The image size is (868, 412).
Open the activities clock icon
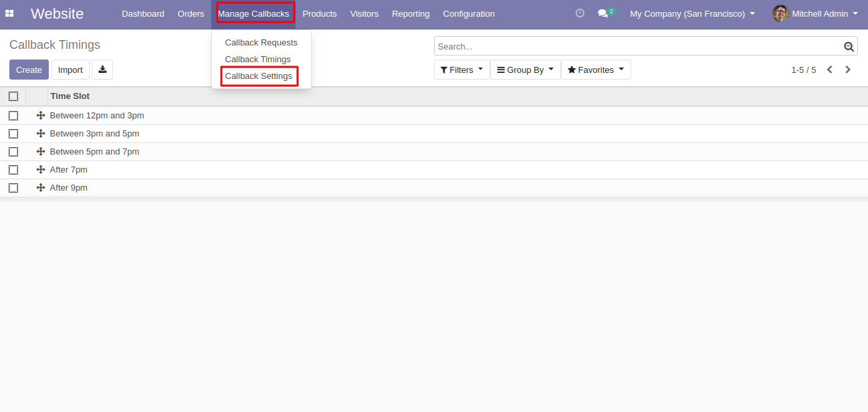[579, 13]
